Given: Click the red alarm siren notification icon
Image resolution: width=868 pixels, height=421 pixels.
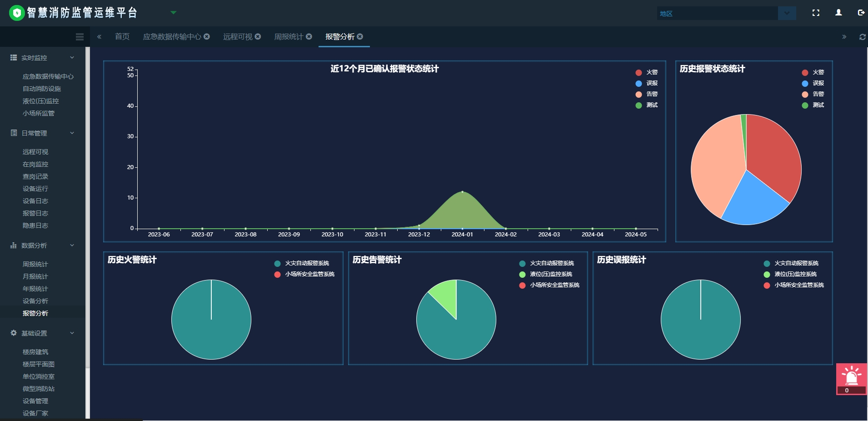Looking at the screenshot, I should [852, 379].
